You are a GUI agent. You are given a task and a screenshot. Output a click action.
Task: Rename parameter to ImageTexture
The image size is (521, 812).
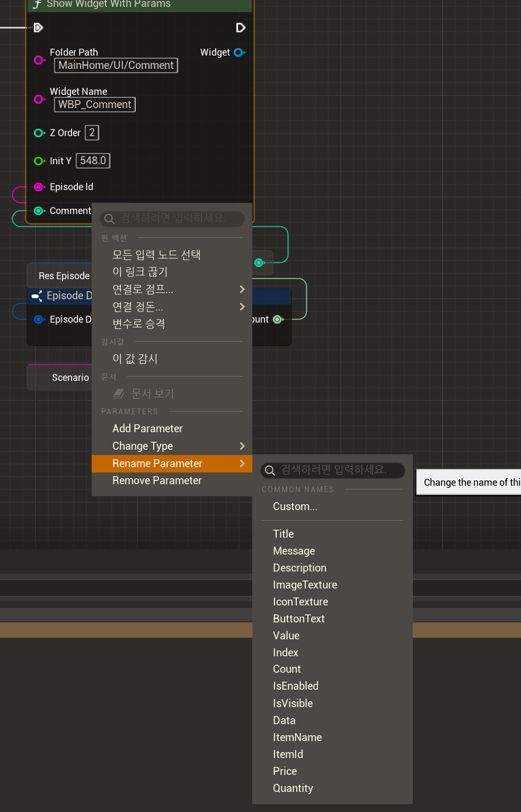coord(305,585)
